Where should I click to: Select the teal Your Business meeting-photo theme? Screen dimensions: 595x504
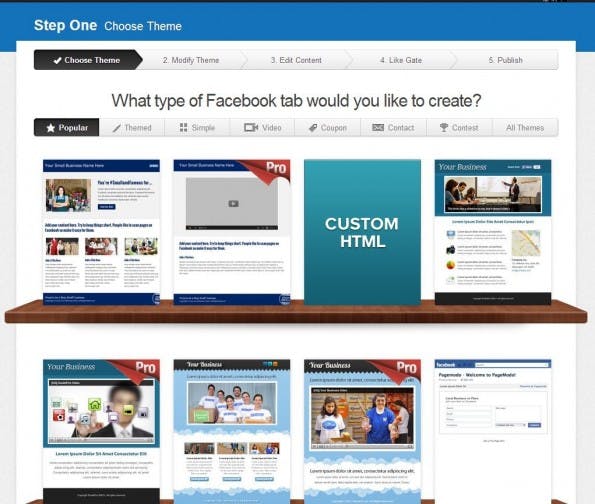493,232
